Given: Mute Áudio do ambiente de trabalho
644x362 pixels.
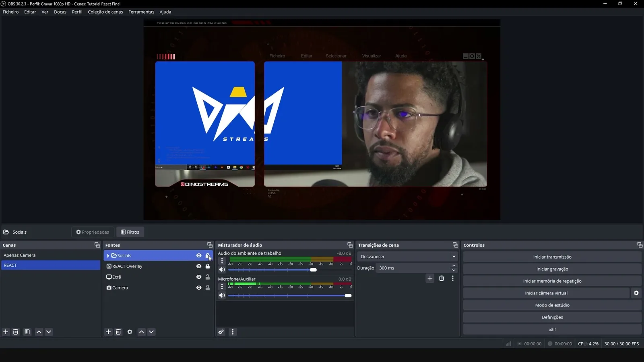Looking at the screenshot, I should (x=222, y=270).
